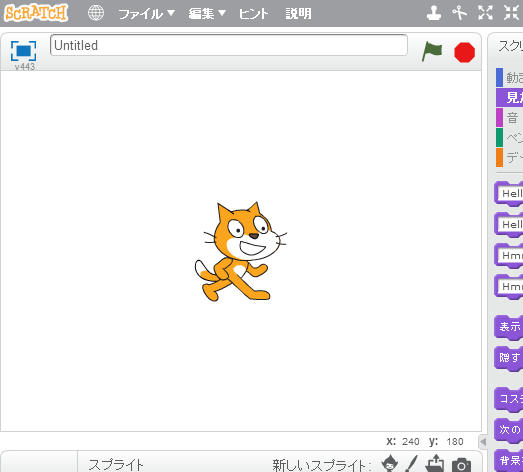Open the language globe menu
The image size is (523, 472).
point(96,13)
